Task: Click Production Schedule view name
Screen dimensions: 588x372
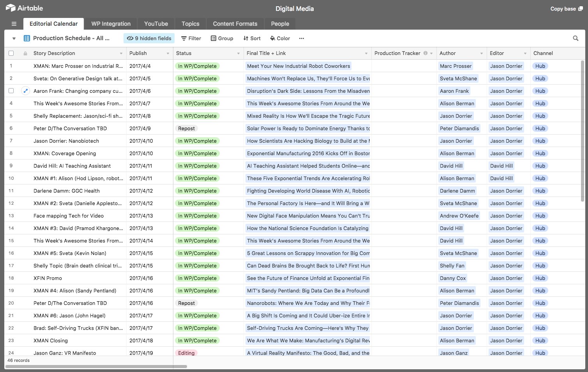Action: click(71, 38)
